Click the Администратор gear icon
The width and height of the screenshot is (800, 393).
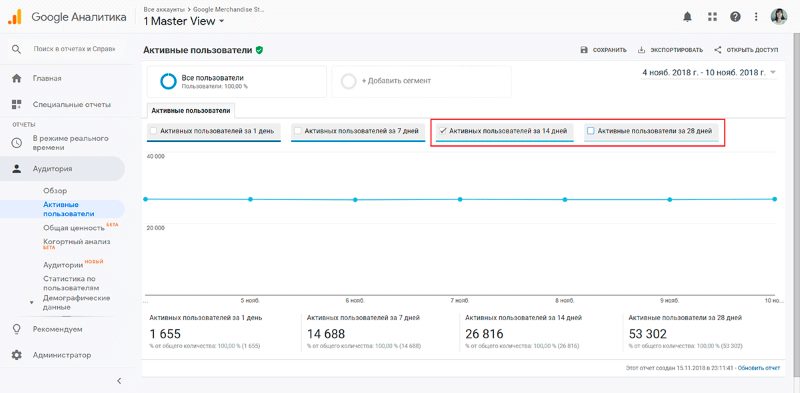[x=16, y=355]
